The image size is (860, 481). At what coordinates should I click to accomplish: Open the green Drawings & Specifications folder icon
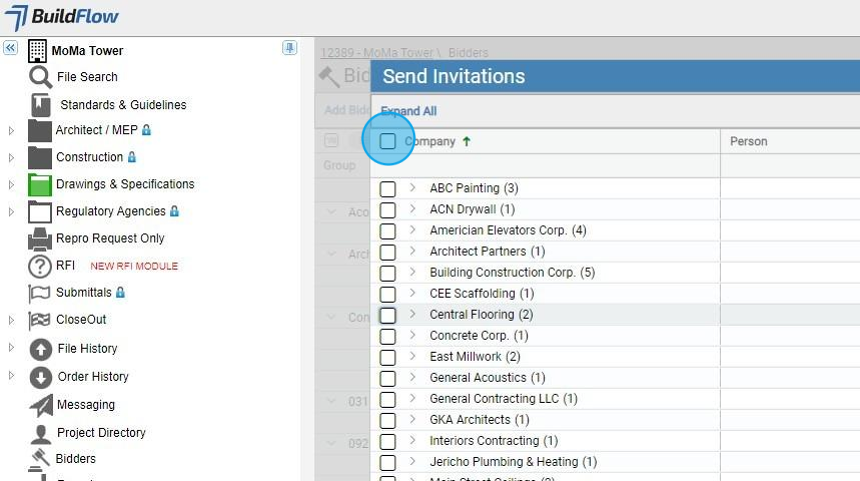pos(39,185)
